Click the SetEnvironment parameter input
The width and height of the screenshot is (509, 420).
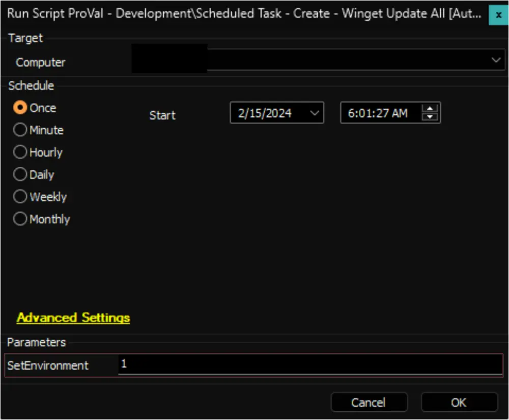[310, 365]
